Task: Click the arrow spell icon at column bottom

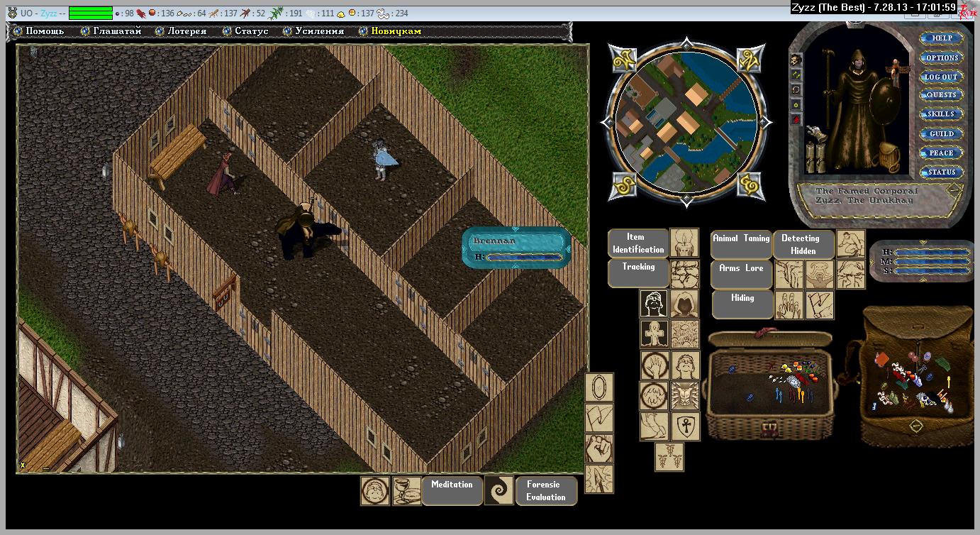Action: point(599,479)
